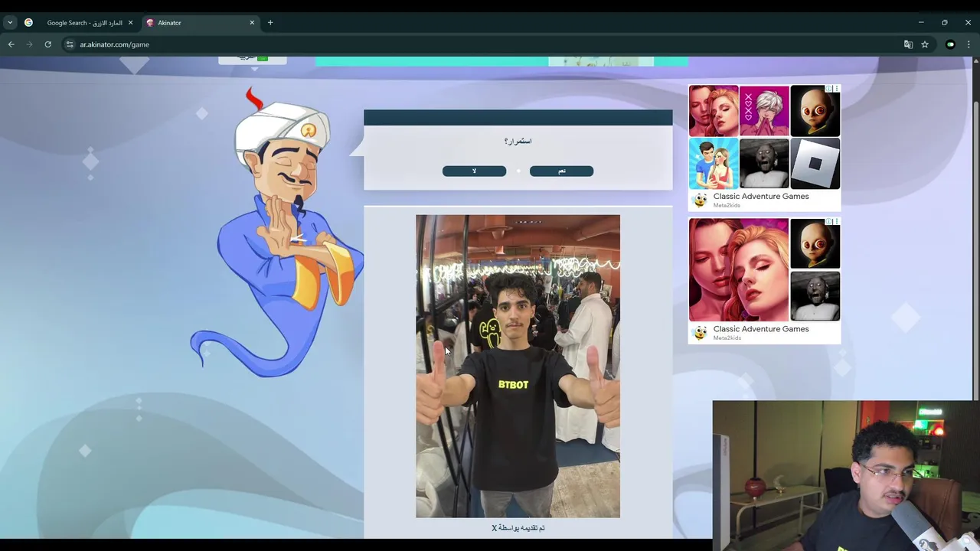This screenshot has width=980, height=551.
Task: Open the Chrome three-dot menu
Action: pos(969,44)
